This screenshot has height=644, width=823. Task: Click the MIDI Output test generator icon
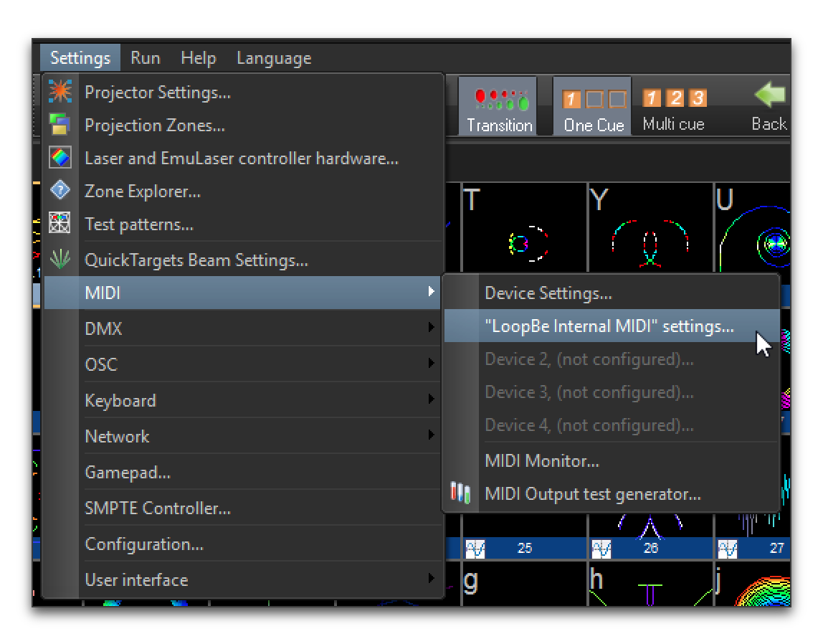(460, 493)
